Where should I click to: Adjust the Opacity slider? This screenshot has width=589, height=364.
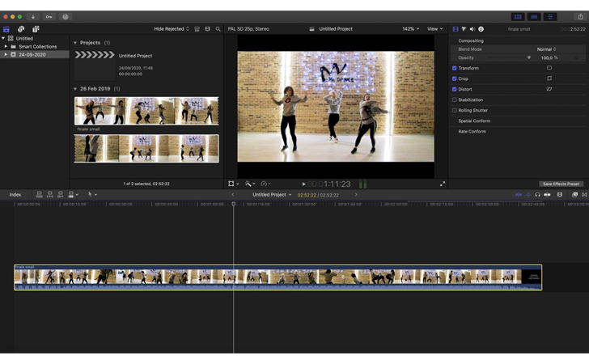[529, 57]
